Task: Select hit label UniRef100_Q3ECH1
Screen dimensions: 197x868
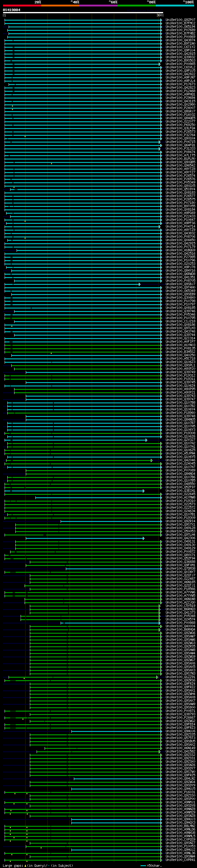Action: click(180, 491)
